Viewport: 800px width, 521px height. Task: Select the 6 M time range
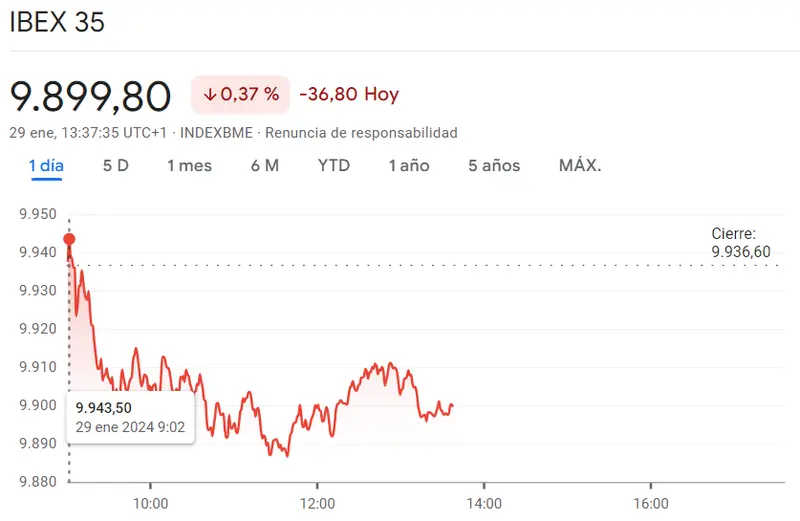(x=265, y=165)
